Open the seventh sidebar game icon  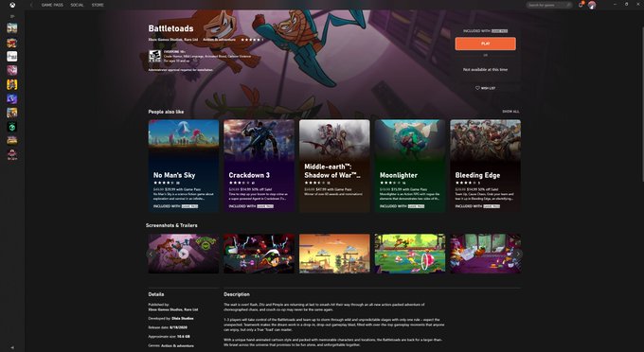(12, 113)
